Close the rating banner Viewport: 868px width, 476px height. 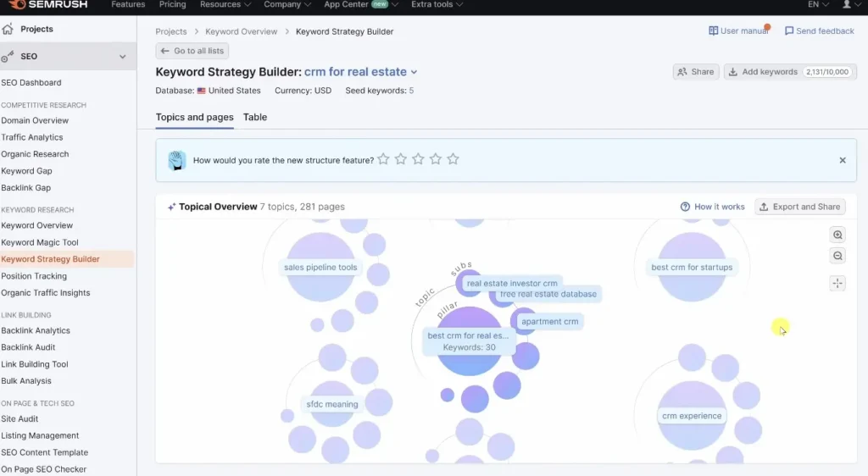point(843,160)
